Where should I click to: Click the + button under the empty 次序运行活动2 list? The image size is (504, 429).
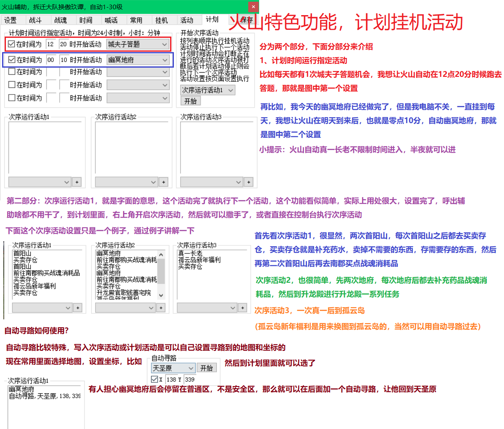click(x=164, y=182)
